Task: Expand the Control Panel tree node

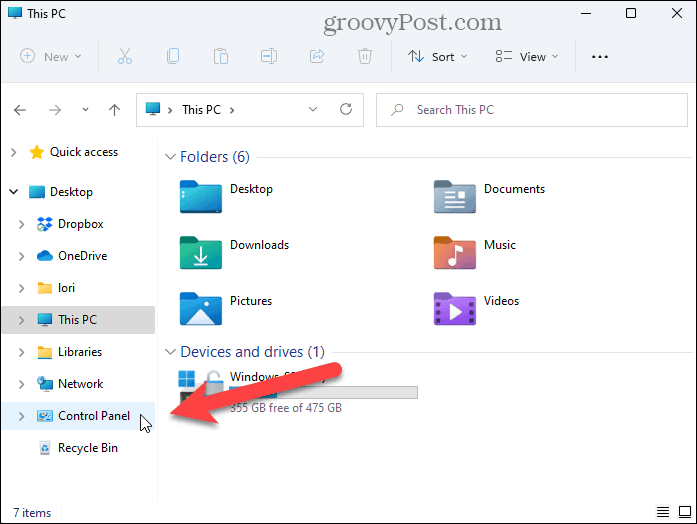Action: tap(21, 416)
